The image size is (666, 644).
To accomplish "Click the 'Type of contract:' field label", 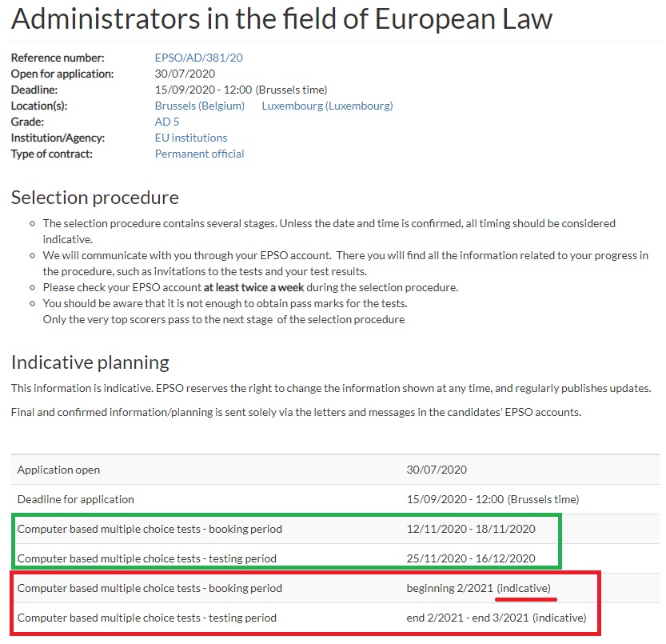I will pyautogui.click(x=51, y=154).
